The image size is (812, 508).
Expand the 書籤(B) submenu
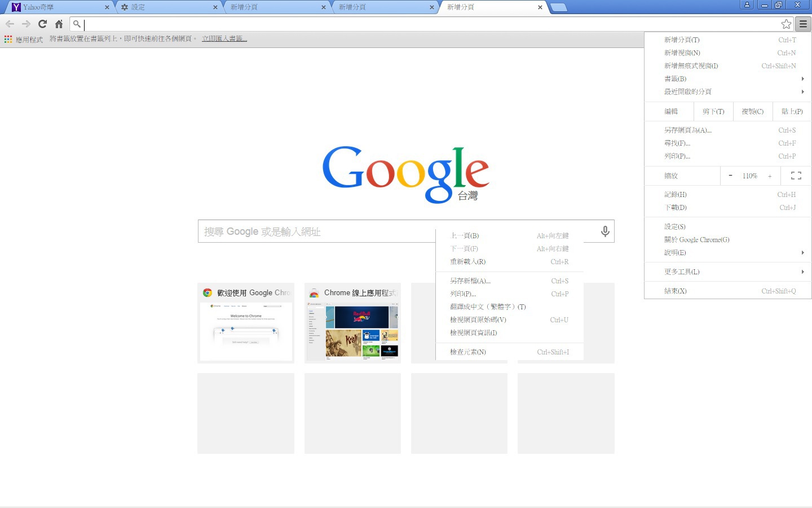[x=728, y=78]
